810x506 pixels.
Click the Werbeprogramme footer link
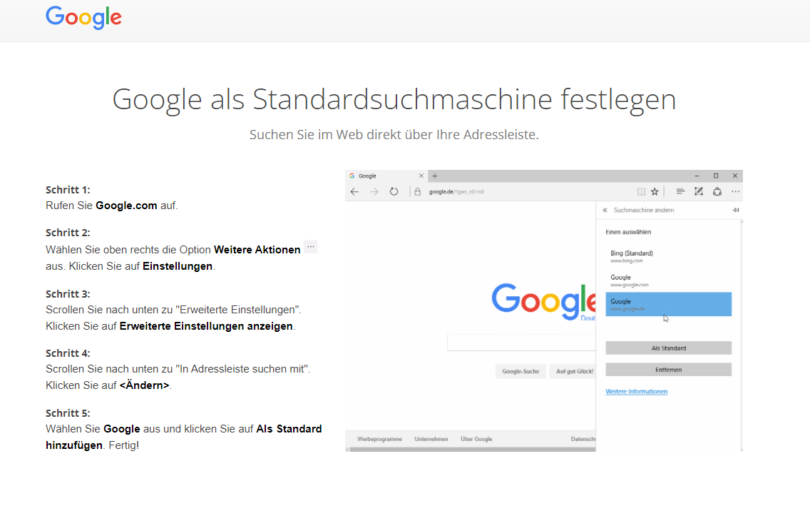[x=379, y=439]
